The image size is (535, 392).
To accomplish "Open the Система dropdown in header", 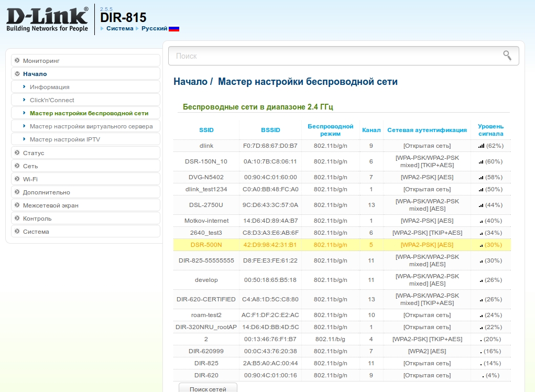I will click(x=119, y=28).
